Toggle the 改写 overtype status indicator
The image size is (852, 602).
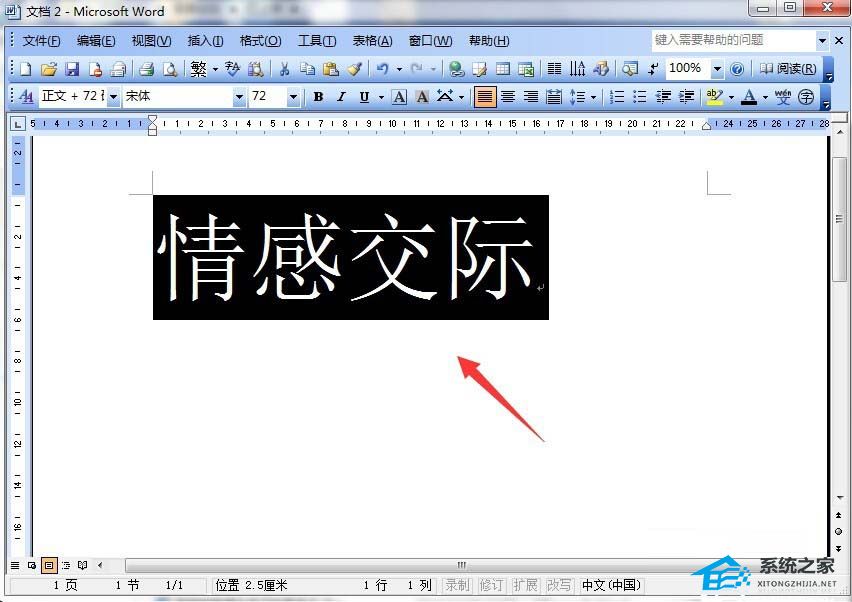(559, 585)
